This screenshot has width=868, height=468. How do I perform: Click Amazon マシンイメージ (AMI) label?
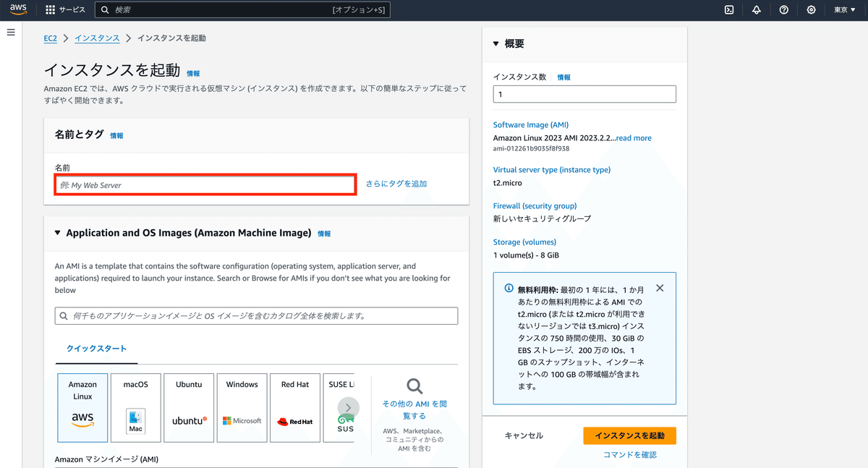[106, 459]
